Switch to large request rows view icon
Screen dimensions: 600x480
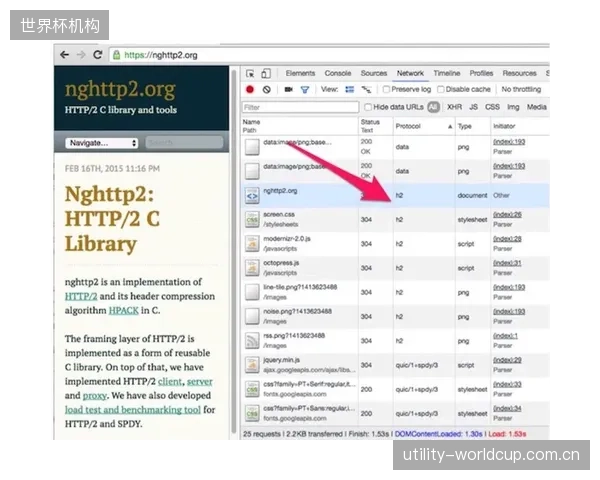click(350, 89)
